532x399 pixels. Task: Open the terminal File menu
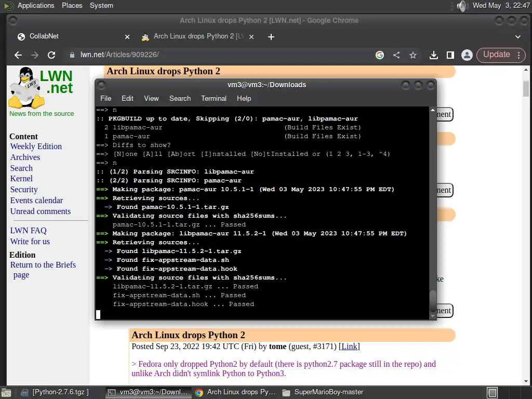[105, 98]
